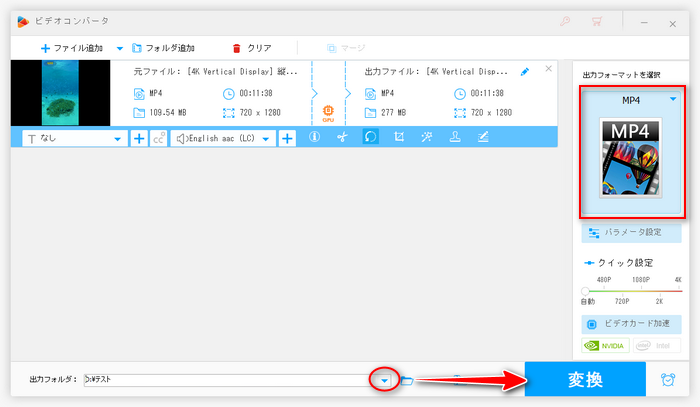Click the alarm clock scheduler icon
The image size is (700, 407).
668,379
